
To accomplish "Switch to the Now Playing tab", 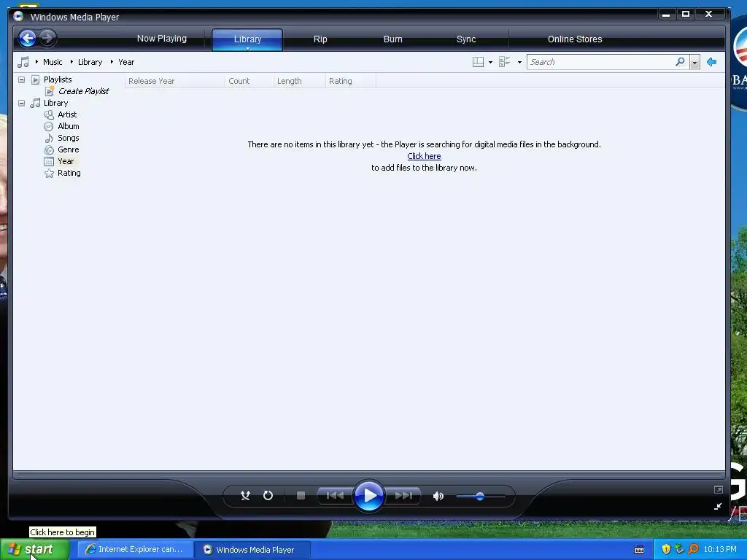I will (x=162, y=39).
